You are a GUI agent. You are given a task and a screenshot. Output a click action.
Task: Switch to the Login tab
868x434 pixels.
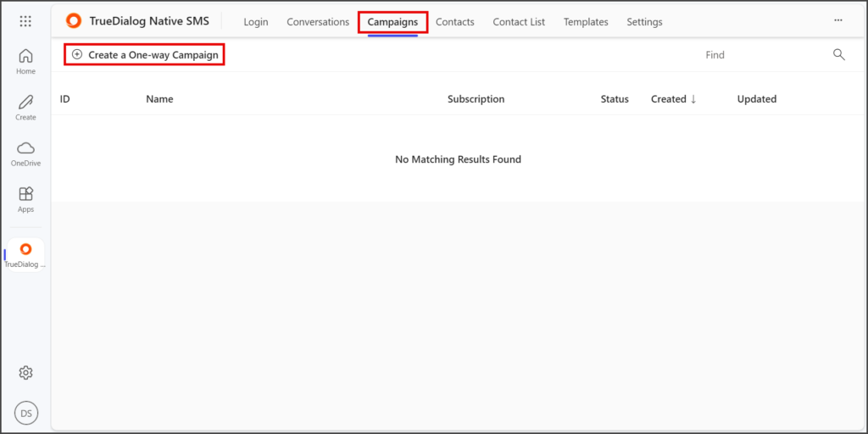click(x=256, y=22)
